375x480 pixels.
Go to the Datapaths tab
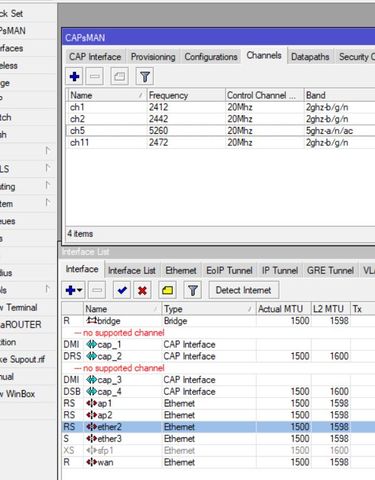[310, 57]
